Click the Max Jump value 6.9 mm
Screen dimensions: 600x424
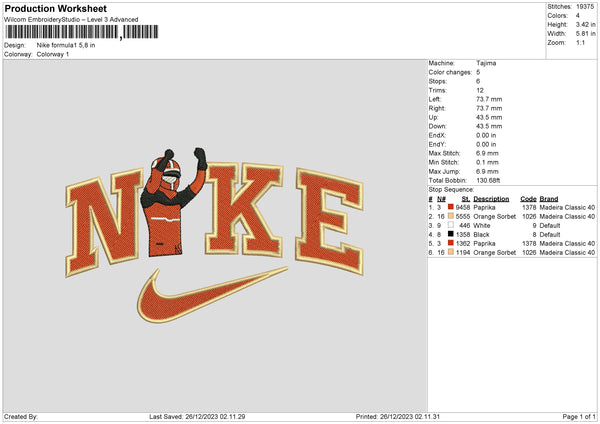click(x=487, y=171)
